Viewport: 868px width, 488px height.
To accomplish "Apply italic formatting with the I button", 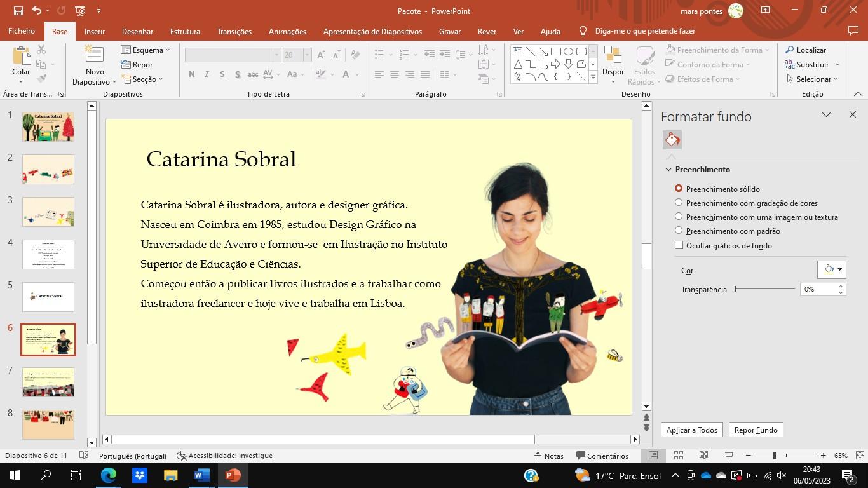I will [207, 74].
